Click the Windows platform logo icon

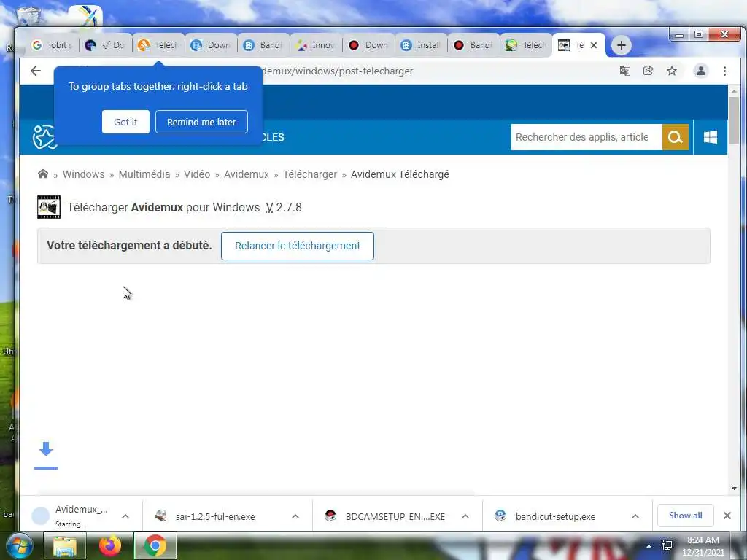[x=711, y=137]
